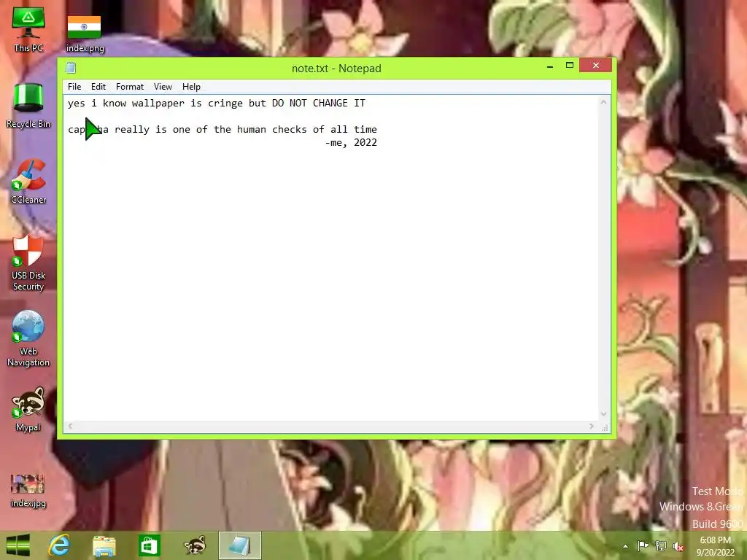Click the horizontal scrollbar left arrow
The image size is (747, 560).
pos(71,426)
